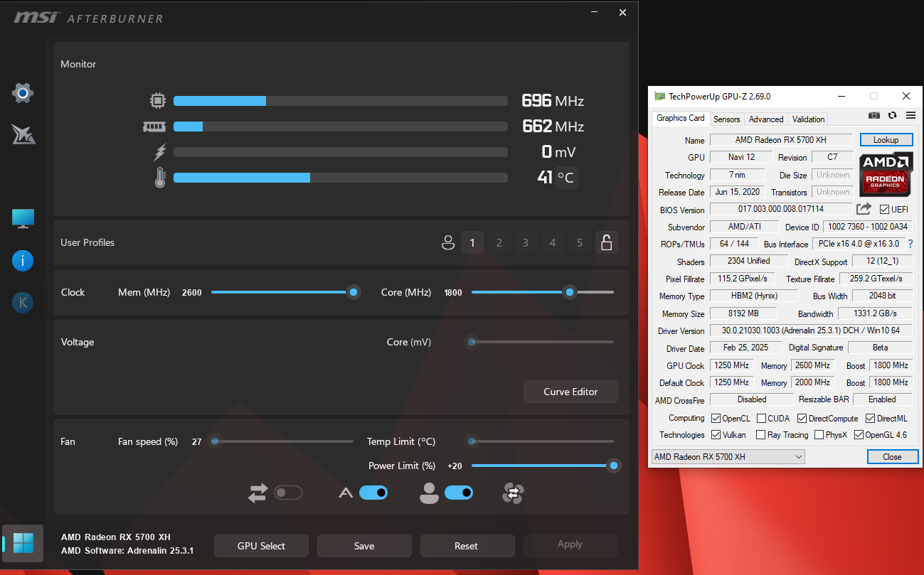Select user profile 2
The height and width of the screenshot is (575, 924).
coord(499,242)
